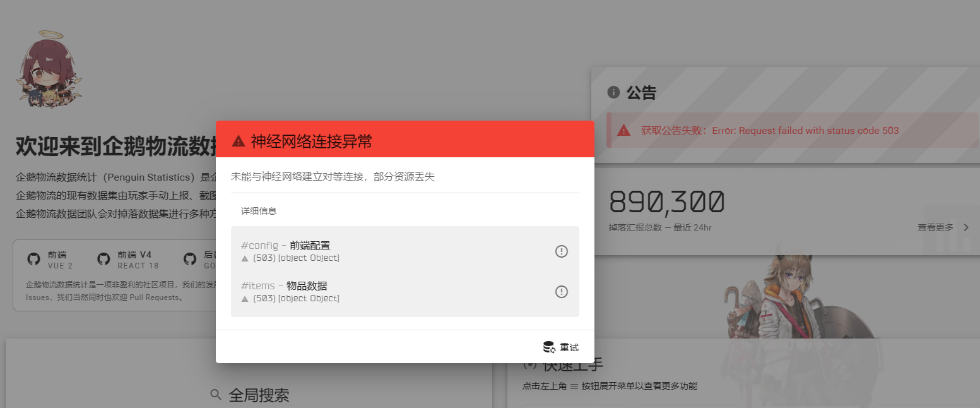This screenshot has width=980, height=408.
Task: Click the warning icon in the 获取公告失败 error banner
Action: (623, 130)
